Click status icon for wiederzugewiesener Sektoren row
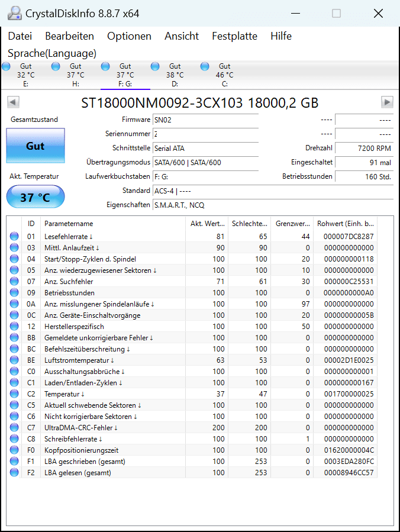The image size is (400, 532). tap(14, 270)
